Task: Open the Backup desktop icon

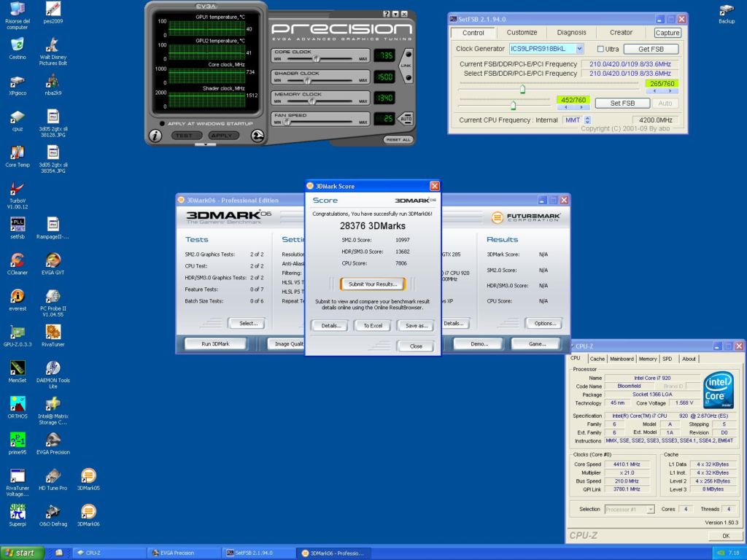Action: point(727,13)
